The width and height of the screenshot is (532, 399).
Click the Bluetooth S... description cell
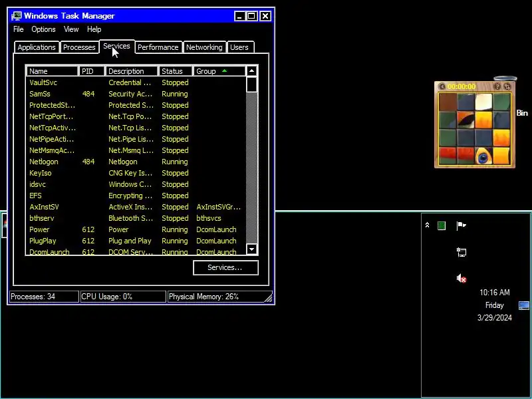(x=130, y=218)
